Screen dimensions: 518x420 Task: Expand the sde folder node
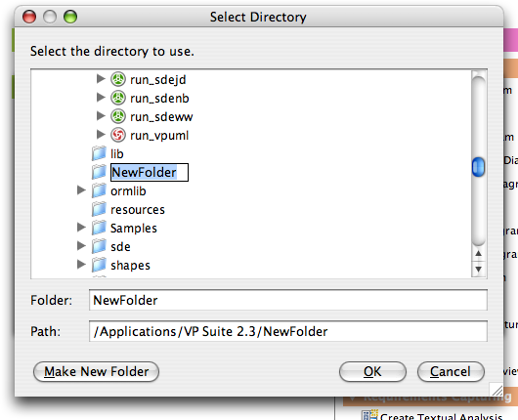(81, 246)
